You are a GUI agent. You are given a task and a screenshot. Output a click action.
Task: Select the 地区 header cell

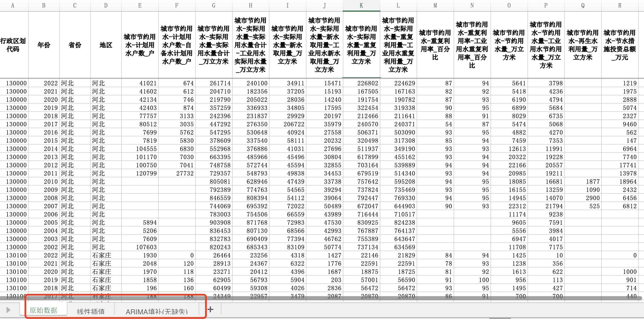coord(106,45)
